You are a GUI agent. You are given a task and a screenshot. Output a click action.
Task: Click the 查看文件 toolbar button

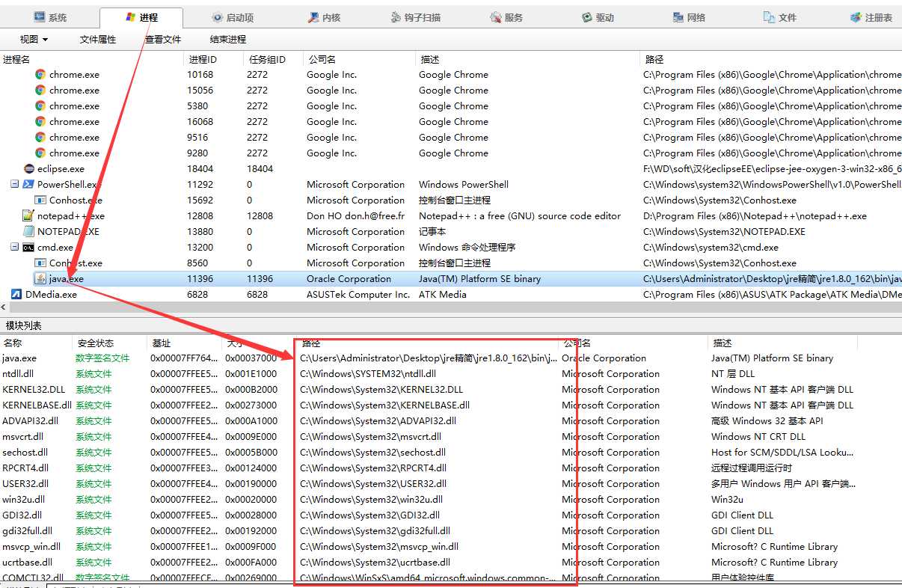click(x=163, y=40)
